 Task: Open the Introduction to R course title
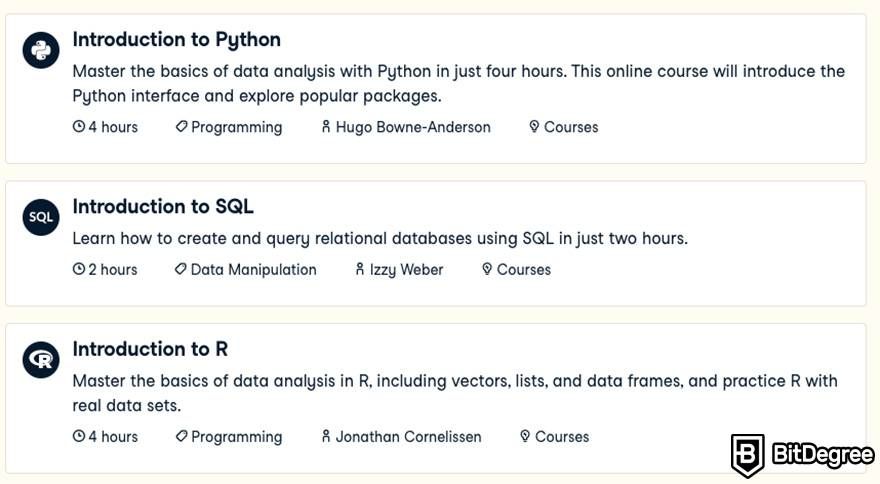(150, 349)
